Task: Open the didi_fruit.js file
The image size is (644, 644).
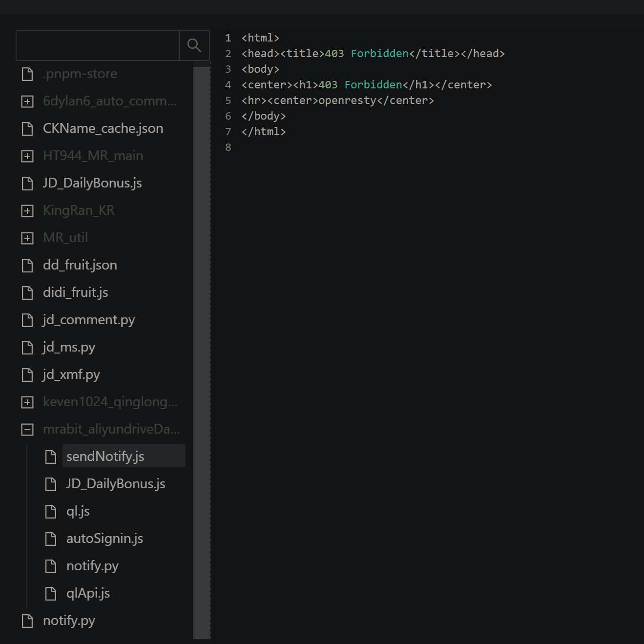Action: tap(75, 292)
